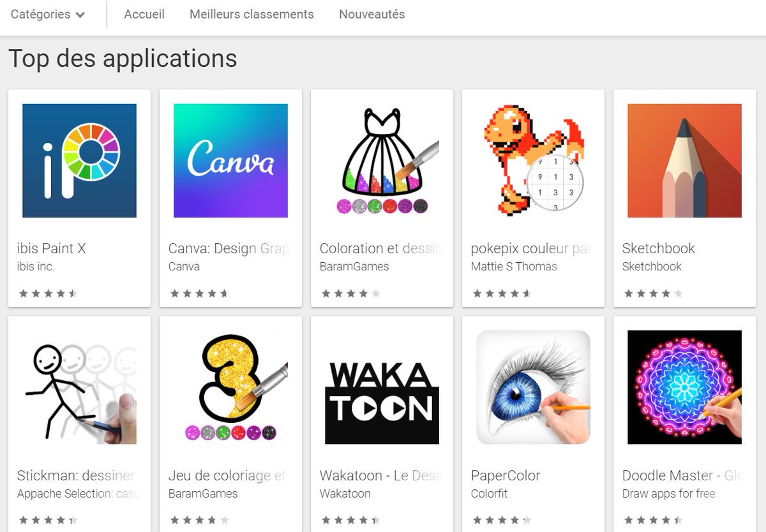The image size is (766, 532).
Task: Click the star rating on the Canva card
Action: (199, 294)
